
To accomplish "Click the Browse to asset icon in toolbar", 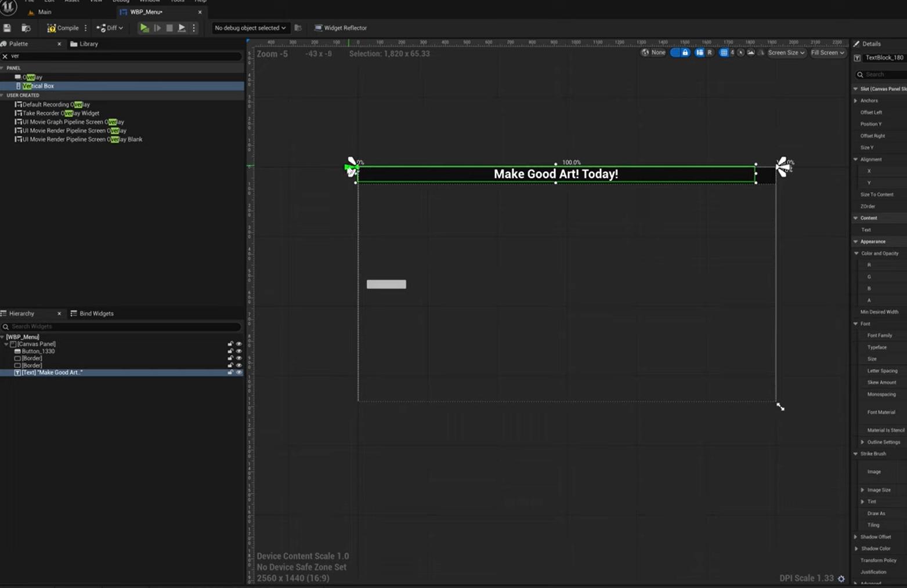I will 26,28.
